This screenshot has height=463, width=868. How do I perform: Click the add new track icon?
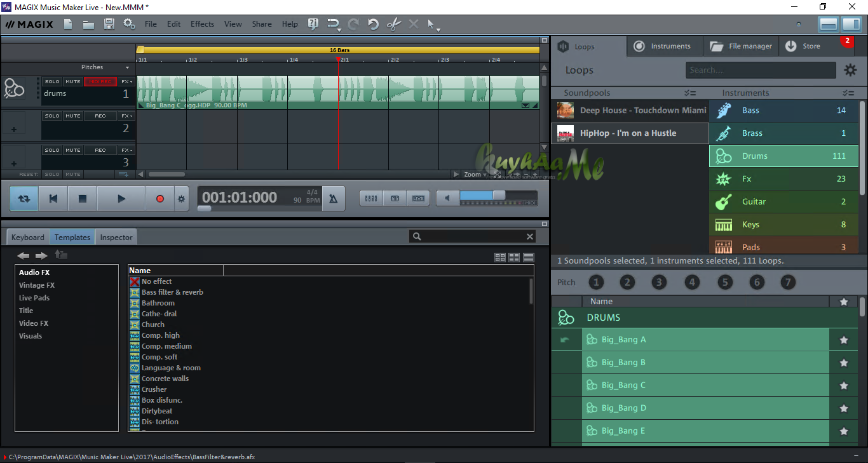(x=124, y=174)
